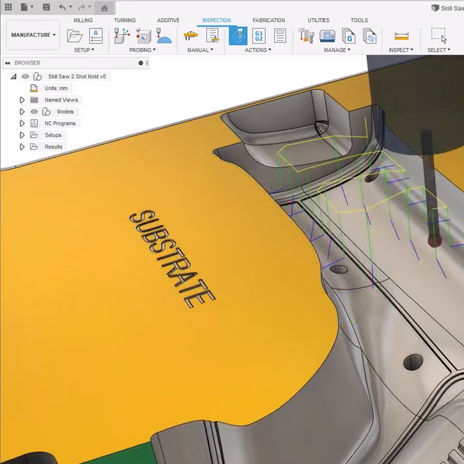Click the New Setup folder icon
This screenshot has width=464, height=464.
(75, 36)
